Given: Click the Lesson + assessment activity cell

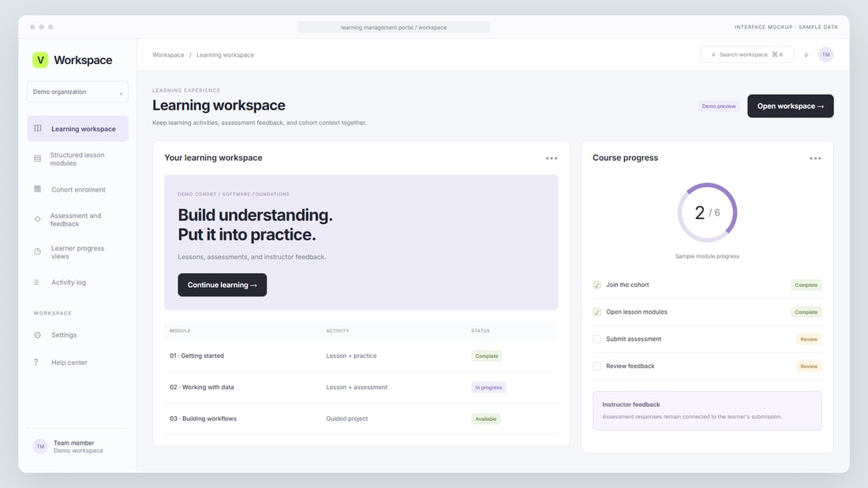Looking at the screenshot, I should click(x=357, y=387).
